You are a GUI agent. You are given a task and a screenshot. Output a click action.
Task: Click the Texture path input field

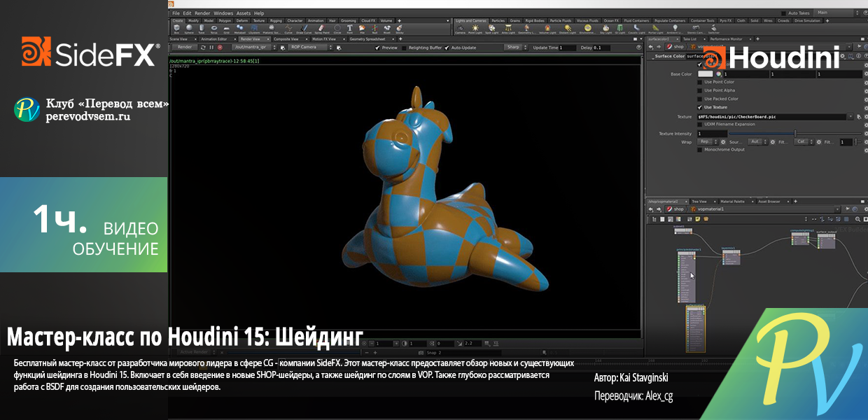point(771,117)
